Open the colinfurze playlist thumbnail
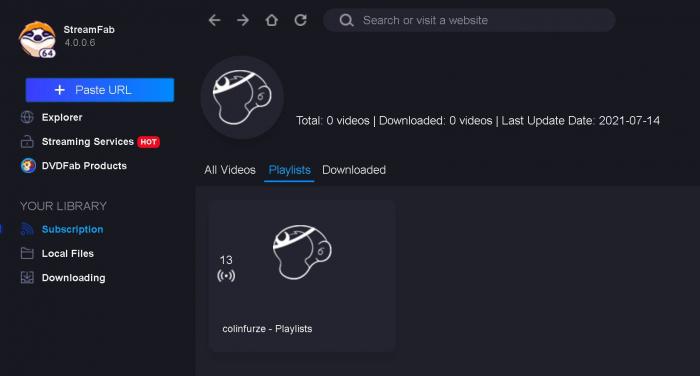 coord(302,252)
